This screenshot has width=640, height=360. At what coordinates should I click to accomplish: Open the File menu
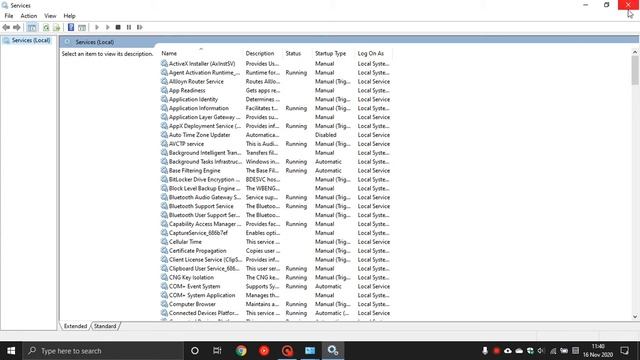coord(9,16)
